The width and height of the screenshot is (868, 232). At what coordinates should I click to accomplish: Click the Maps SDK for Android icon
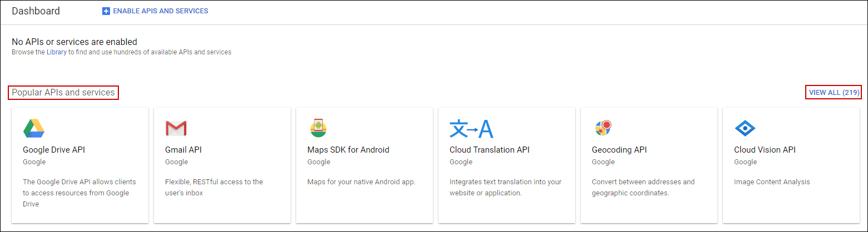click(x=318, y=128)
